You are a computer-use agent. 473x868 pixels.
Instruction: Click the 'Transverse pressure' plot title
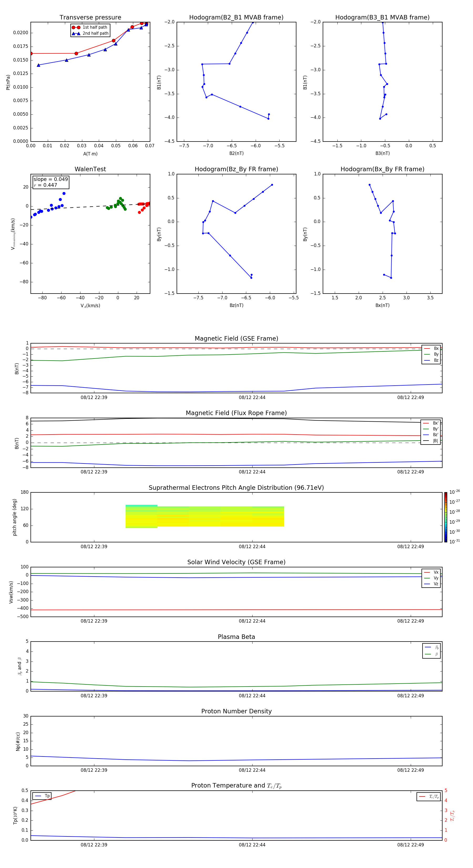tap(90, 18)
